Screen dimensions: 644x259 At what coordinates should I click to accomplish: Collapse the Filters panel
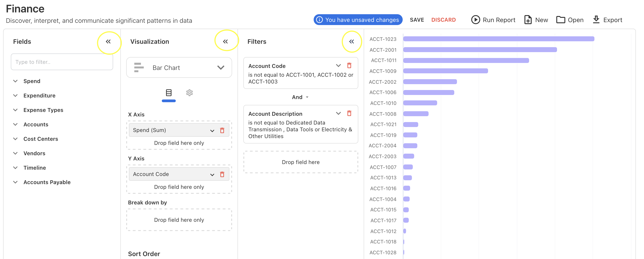(x=351, y=42)
